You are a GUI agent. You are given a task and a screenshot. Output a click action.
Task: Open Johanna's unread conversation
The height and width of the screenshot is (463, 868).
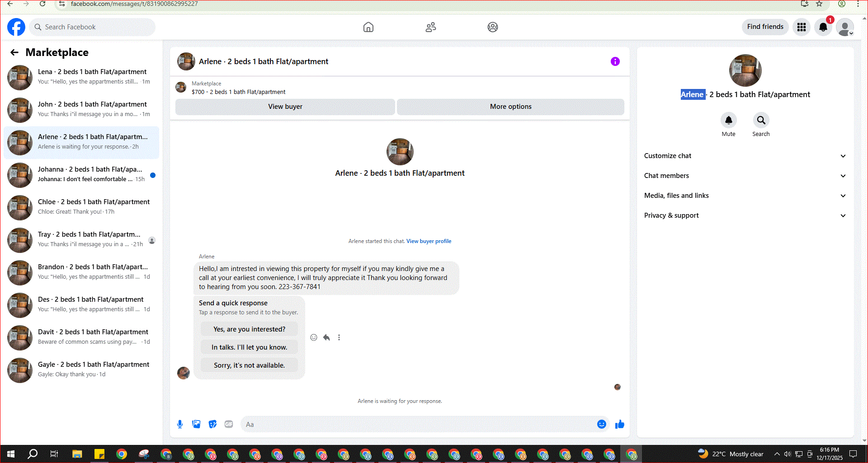[x=81, y=175]
